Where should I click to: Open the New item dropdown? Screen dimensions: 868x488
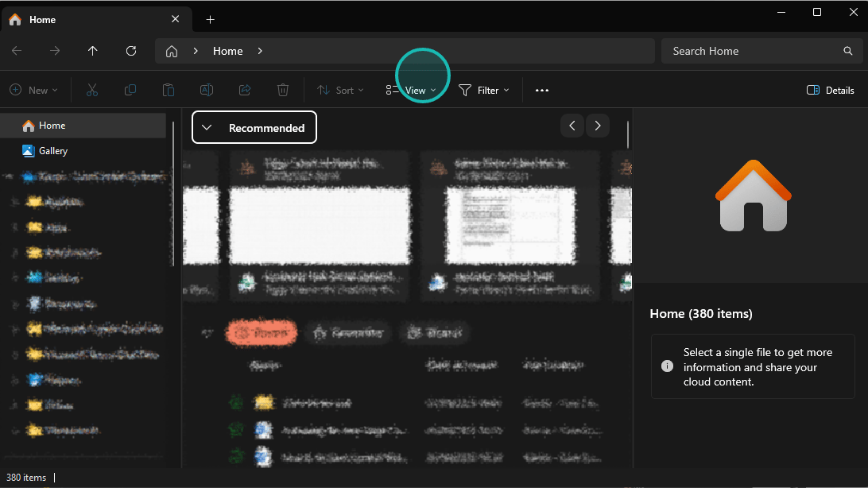coord(33,90)
